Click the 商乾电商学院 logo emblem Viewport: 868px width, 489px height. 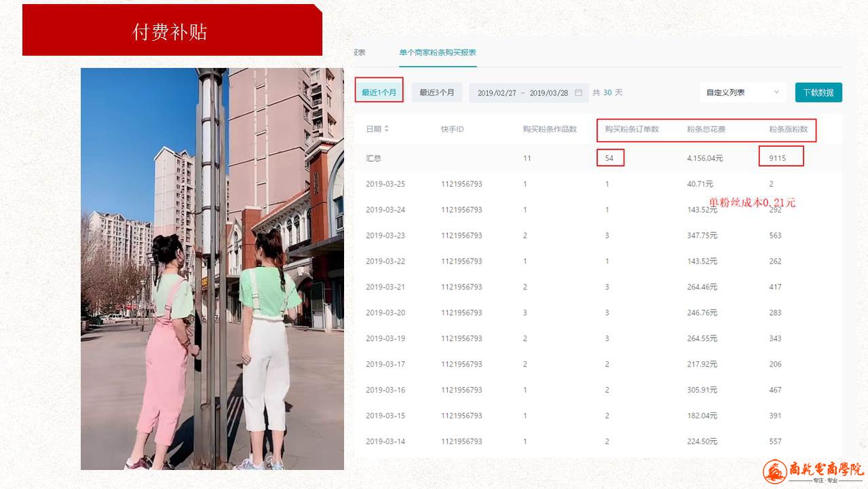[774, 471]
